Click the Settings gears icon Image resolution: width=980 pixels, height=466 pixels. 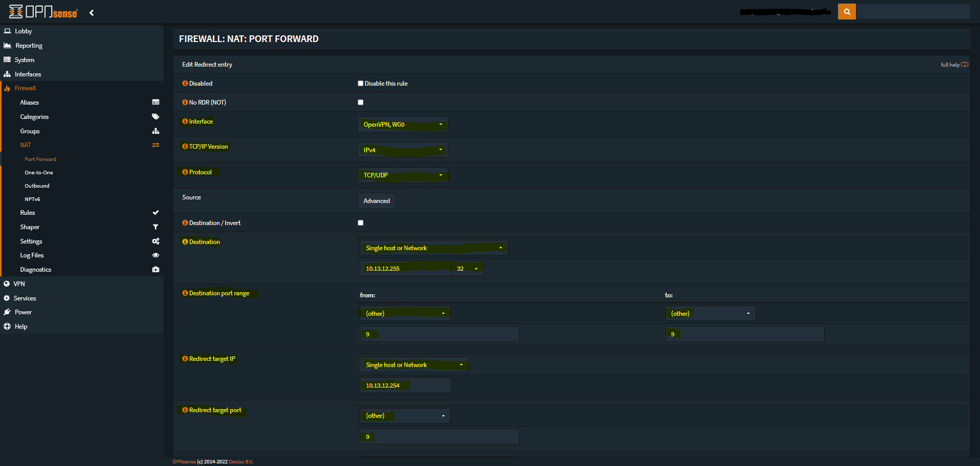pyautogui.click(x=156, y=241)
